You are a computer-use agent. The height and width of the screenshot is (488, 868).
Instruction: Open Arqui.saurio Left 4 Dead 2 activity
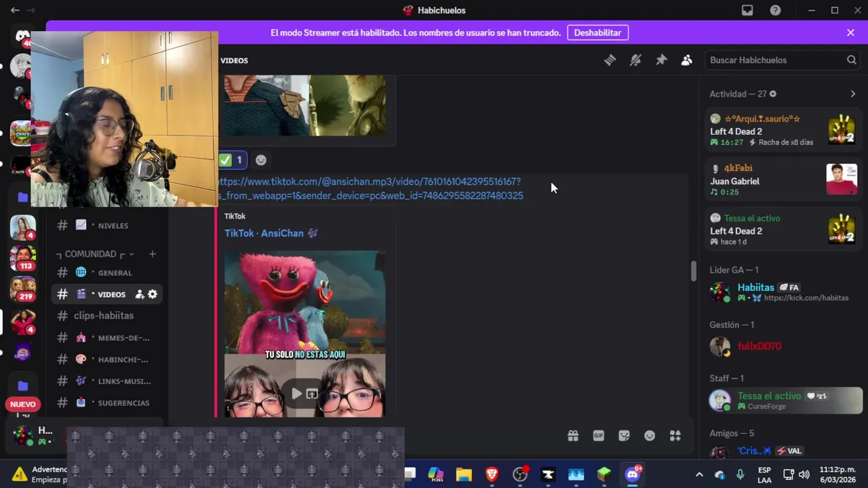pyautogui.click(x=783, y=131)
